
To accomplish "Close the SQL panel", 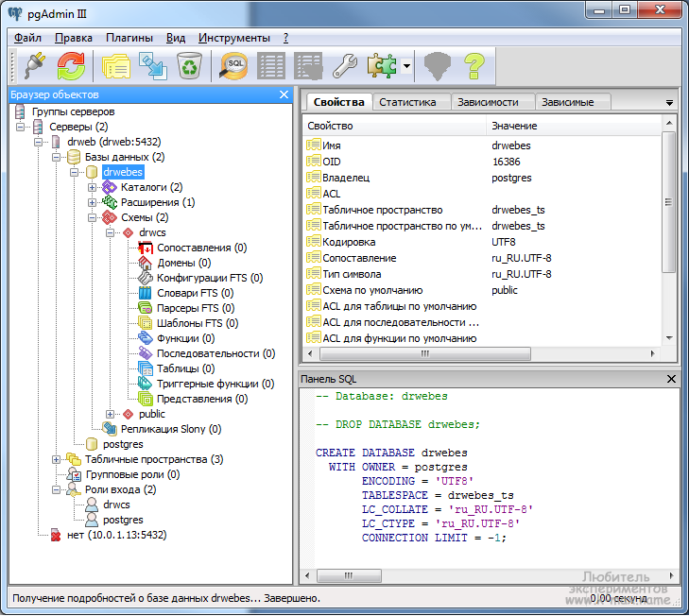I will pos(671,379).
